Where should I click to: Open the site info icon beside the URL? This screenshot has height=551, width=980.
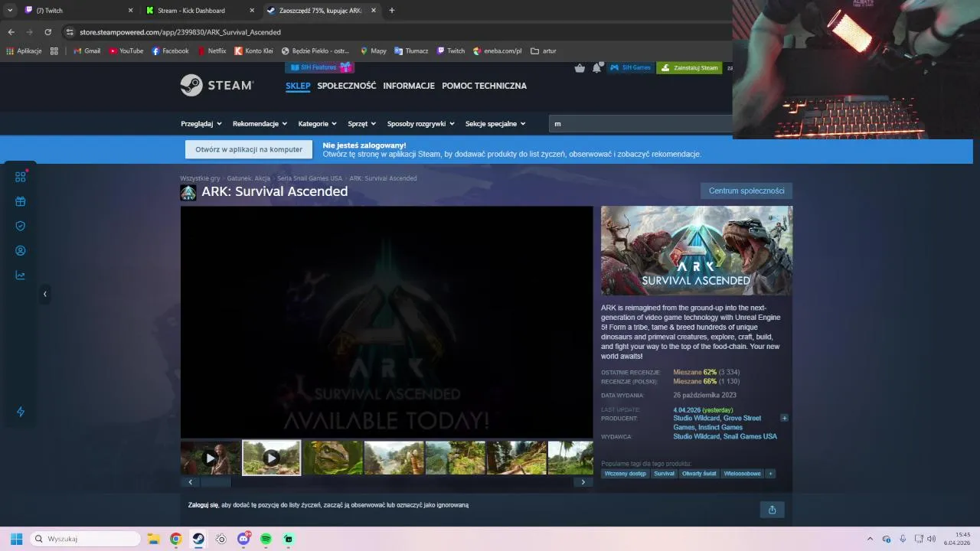70,32
